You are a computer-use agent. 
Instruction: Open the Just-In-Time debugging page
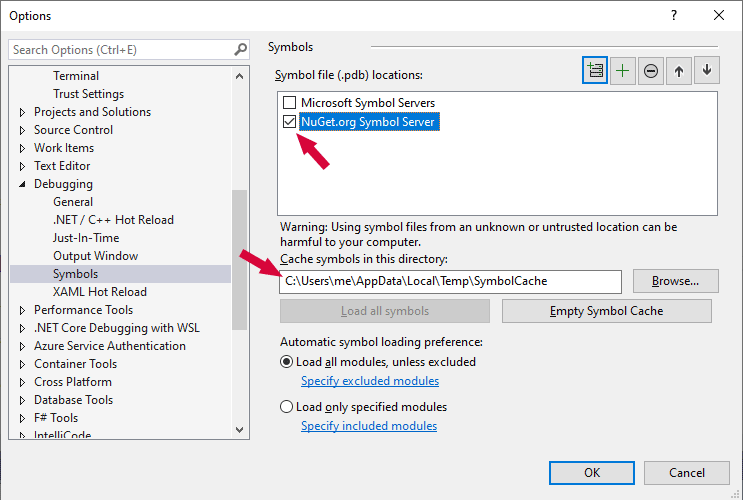[86, 238]
